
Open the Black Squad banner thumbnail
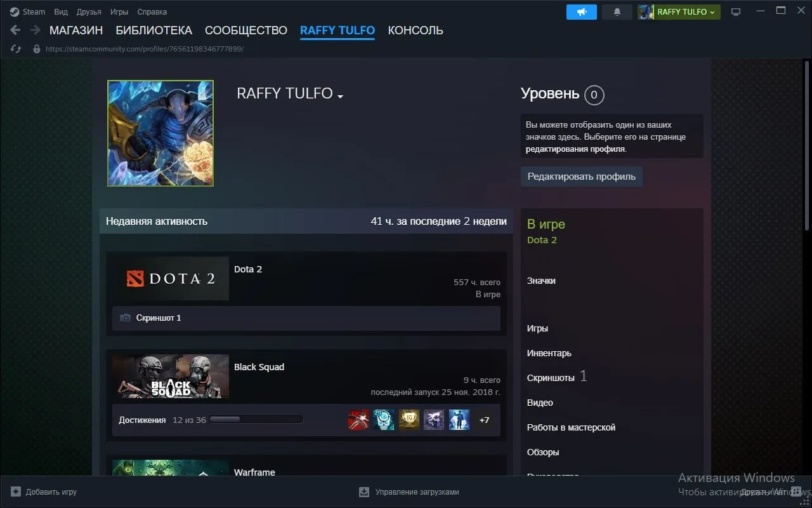coord(171,376)
